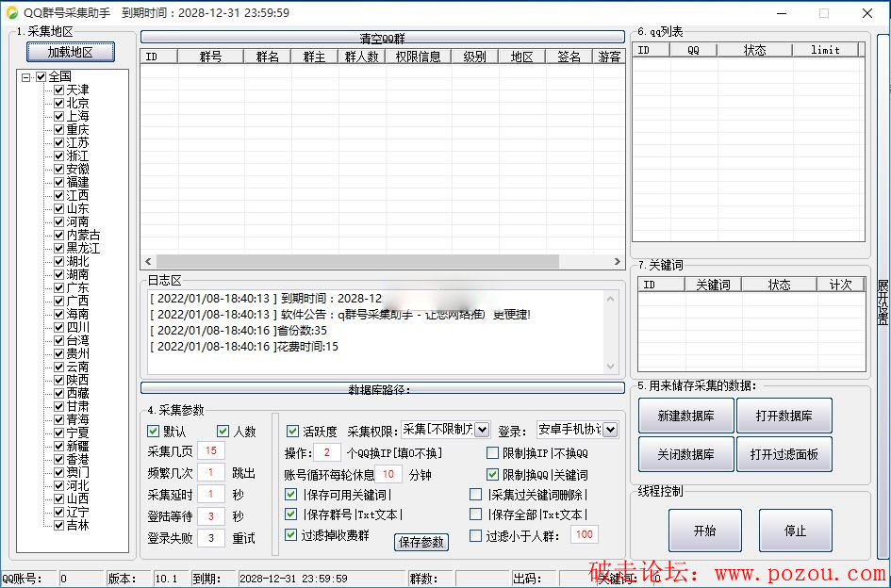Toggle the 默认 checkbox
This screenshot has width=891, height=588.
(153, 432)
